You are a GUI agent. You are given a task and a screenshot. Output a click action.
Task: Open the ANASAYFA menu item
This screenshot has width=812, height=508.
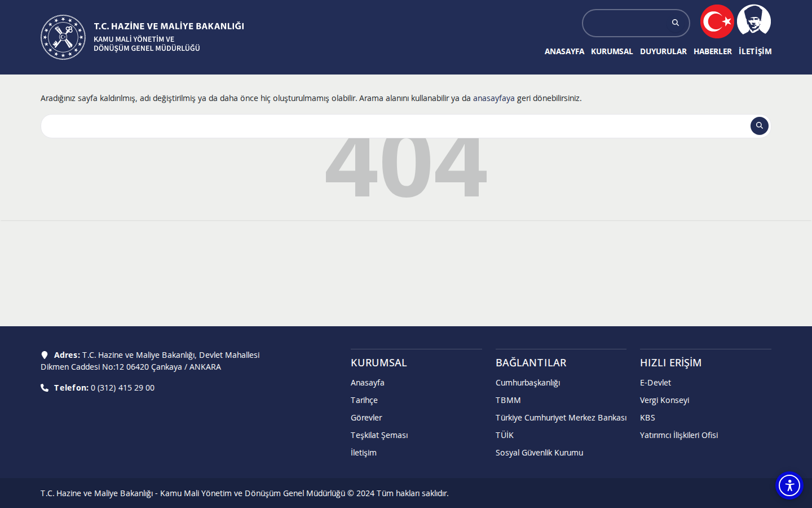click(564, 51)
